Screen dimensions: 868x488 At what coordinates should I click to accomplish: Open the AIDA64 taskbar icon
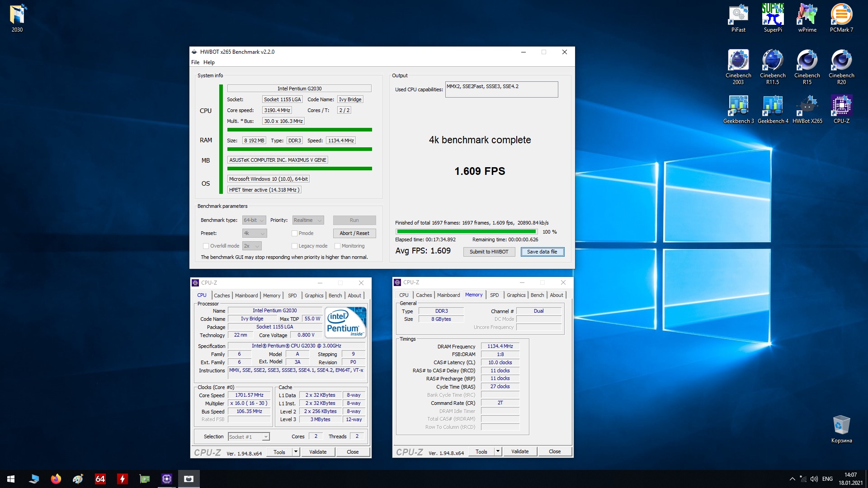(100, 479)
